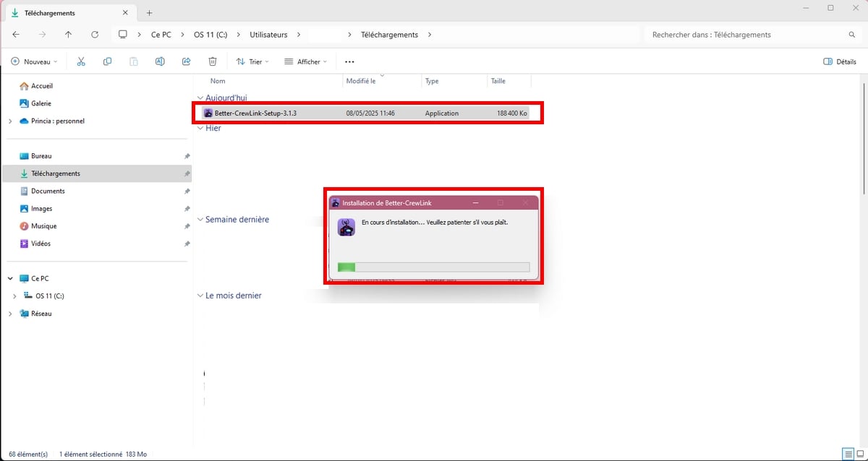The width and height of the screenshot is (868, 461).
Task: Click the Utilisateurs breadcrumb segment
Action: [268, 35]
